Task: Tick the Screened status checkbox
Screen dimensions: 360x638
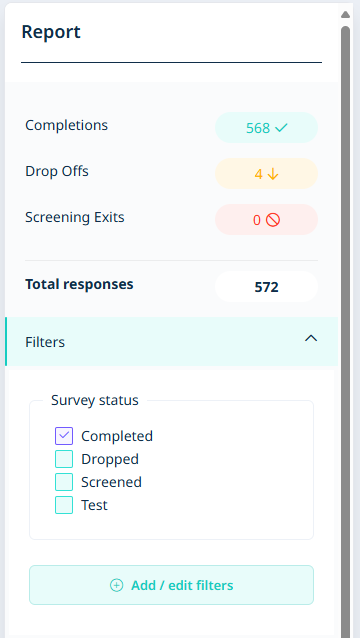Action: point(64,482)
